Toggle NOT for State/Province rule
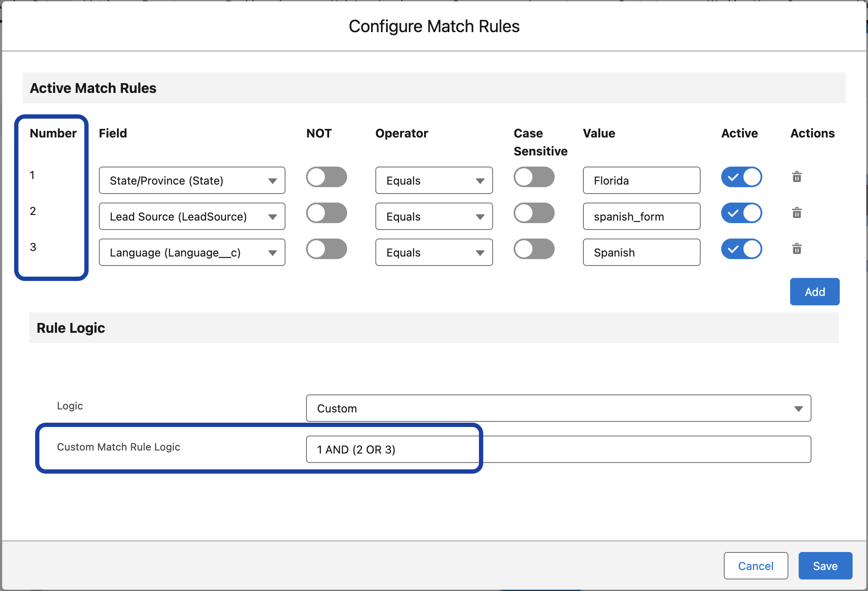868x591 pixels. point(327,177)
